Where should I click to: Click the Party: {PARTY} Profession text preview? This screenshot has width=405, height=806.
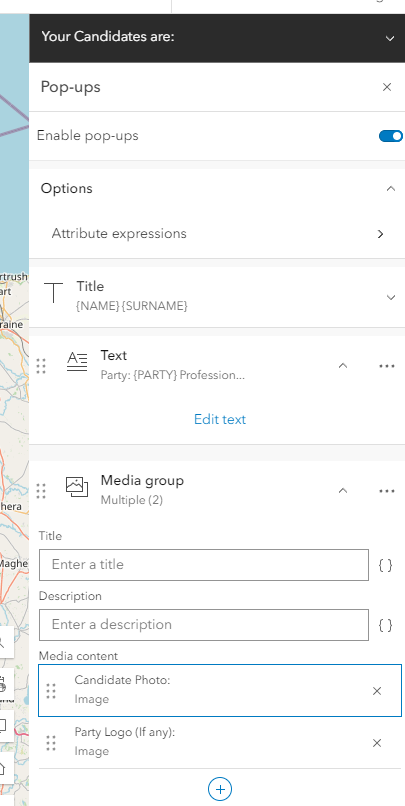pos(173,375)
